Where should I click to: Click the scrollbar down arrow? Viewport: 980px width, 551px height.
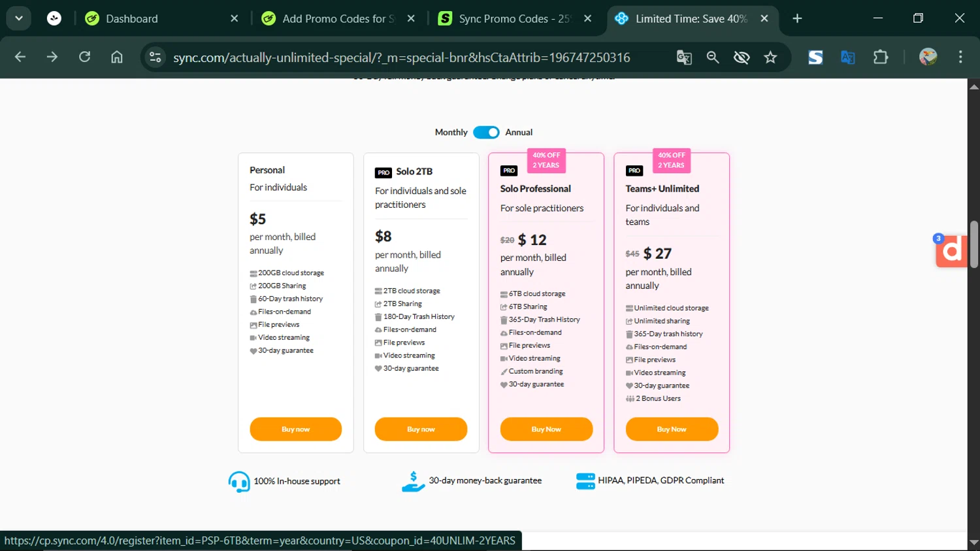pos(973,543)
